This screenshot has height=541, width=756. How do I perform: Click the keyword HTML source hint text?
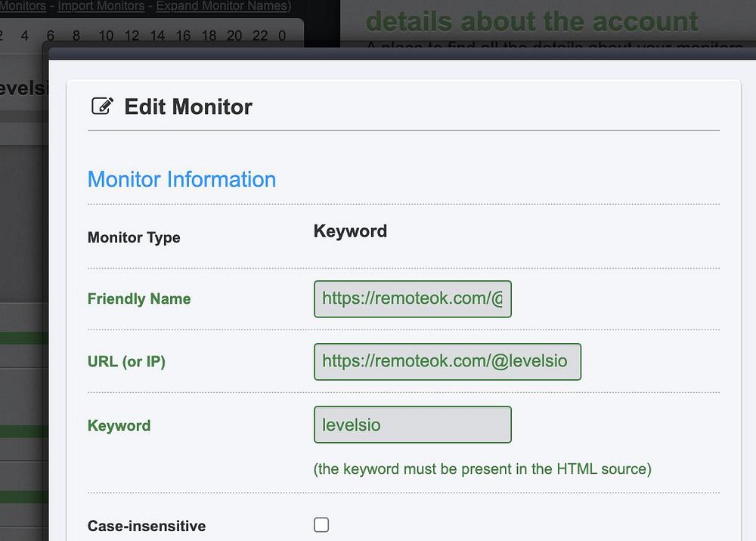click(x=482, y=468)
